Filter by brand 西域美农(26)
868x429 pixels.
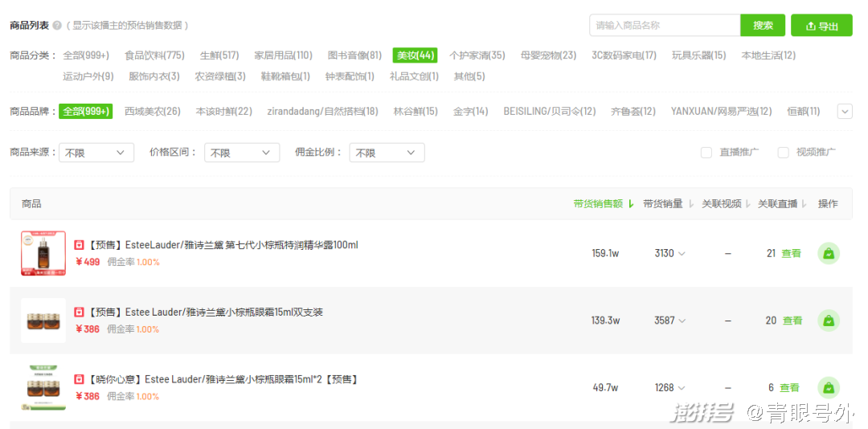153,111
